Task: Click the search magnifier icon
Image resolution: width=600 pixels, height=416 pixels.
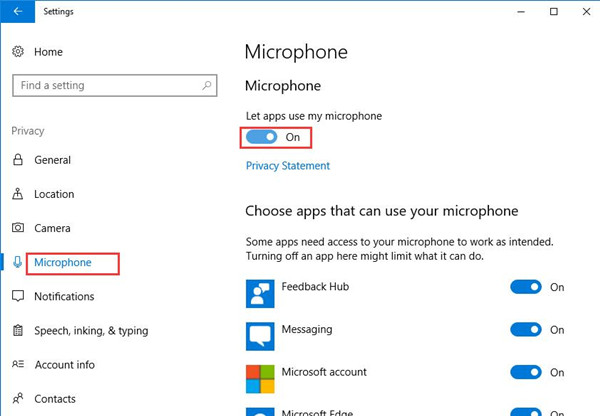Action: (207, 85)
